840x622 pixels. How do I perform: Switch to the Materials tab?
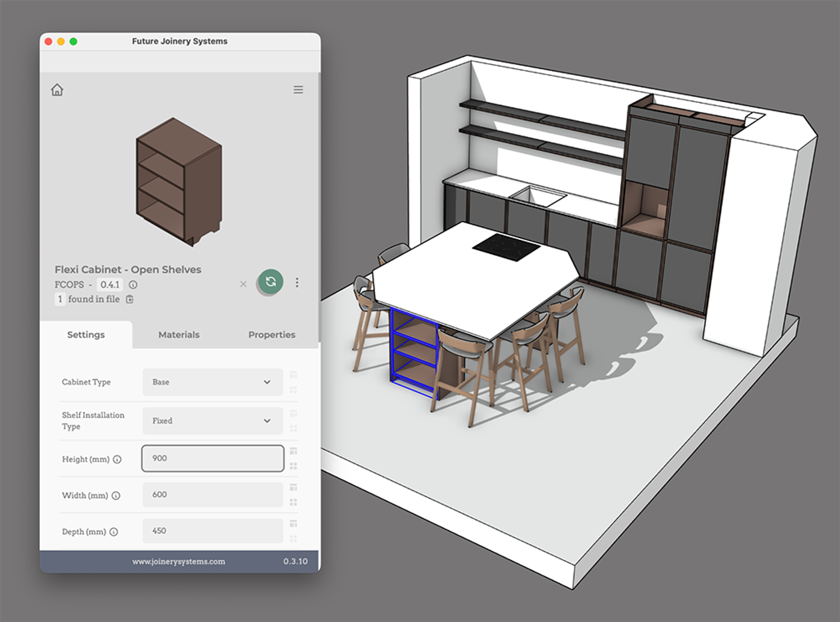tap(178, 335)
